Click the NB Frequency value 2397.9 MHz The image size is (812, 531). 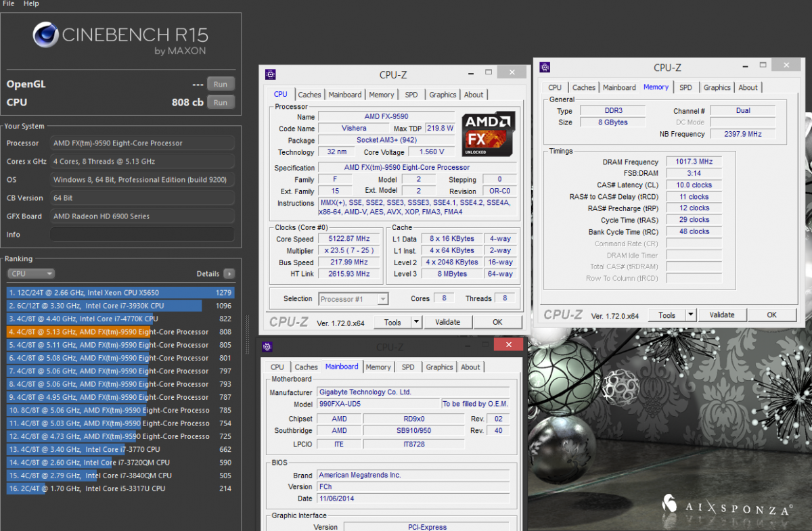pyautogui.click(x=742, y=134)
